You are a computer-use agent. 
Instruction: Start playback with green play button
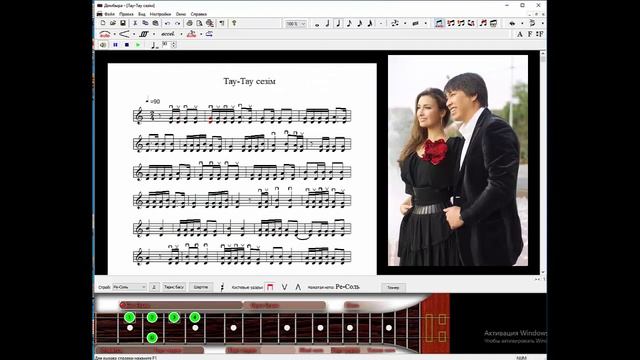pos(138,45)
